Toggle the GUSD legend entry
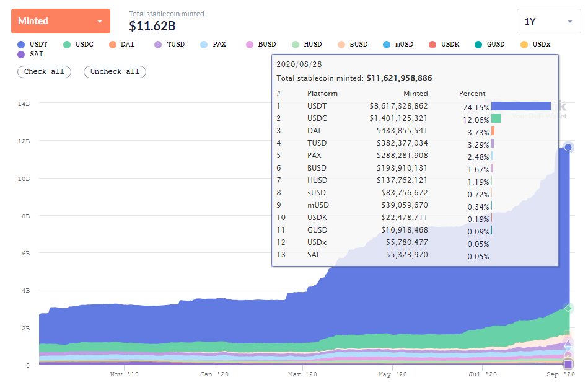Image resolution: width=588 pixels, height=390 pixels. click(489, 44)
